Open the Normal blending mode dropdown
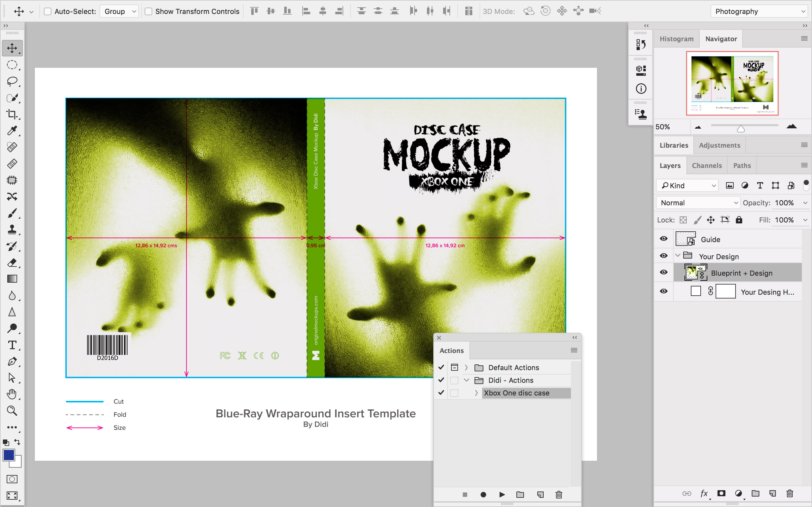Image resolution: width=812 pixels, height=507 pixels. click(x=697, y=203)
